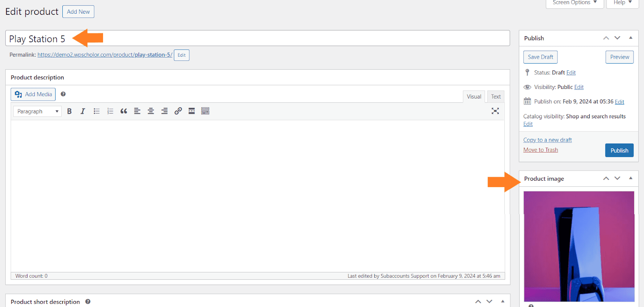Edit the Public visibility setting
The height and width of the screenshot is (307, 644).
(x=579, y=87)
